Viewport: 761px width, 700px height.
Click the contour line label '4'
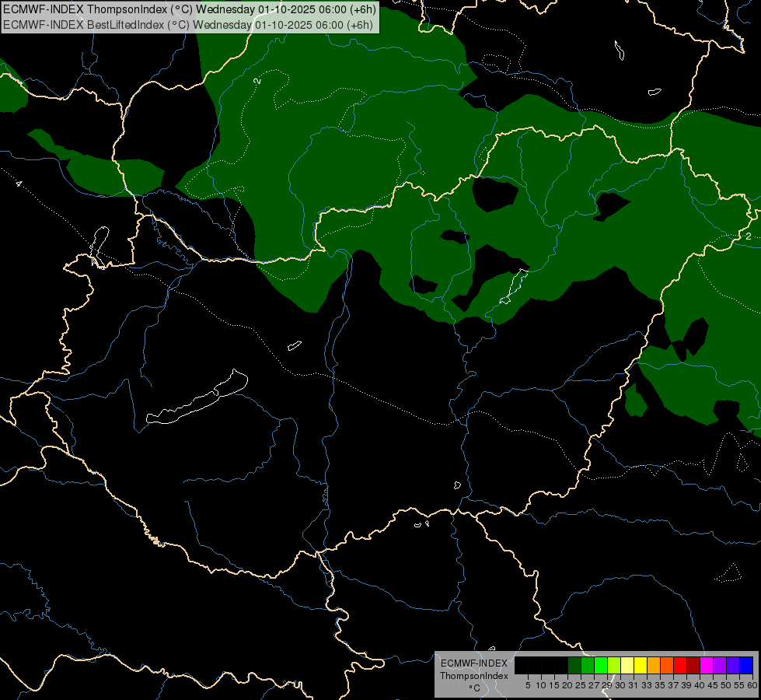pyautogui.click(x=19, y=184)
